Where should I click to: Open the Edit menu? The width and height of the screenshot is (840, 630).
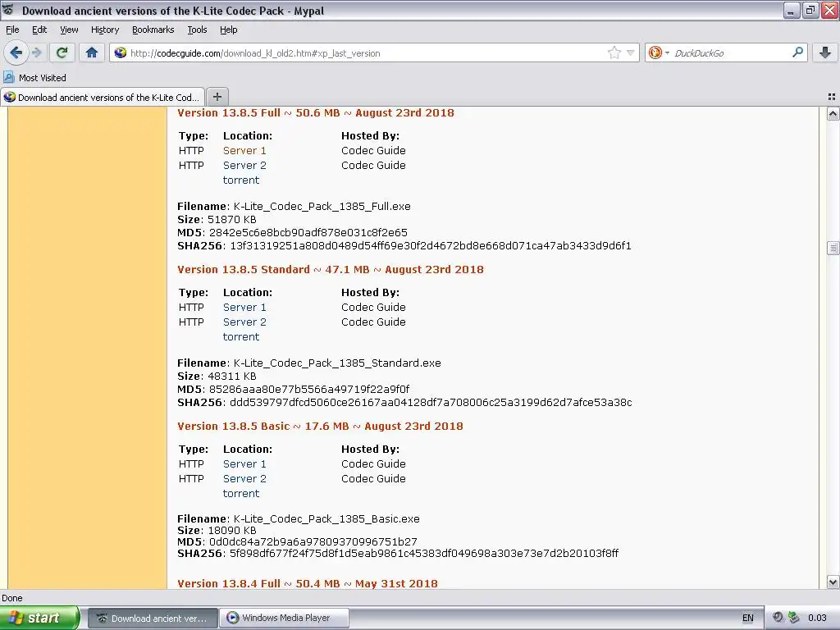tap(39, 30)
